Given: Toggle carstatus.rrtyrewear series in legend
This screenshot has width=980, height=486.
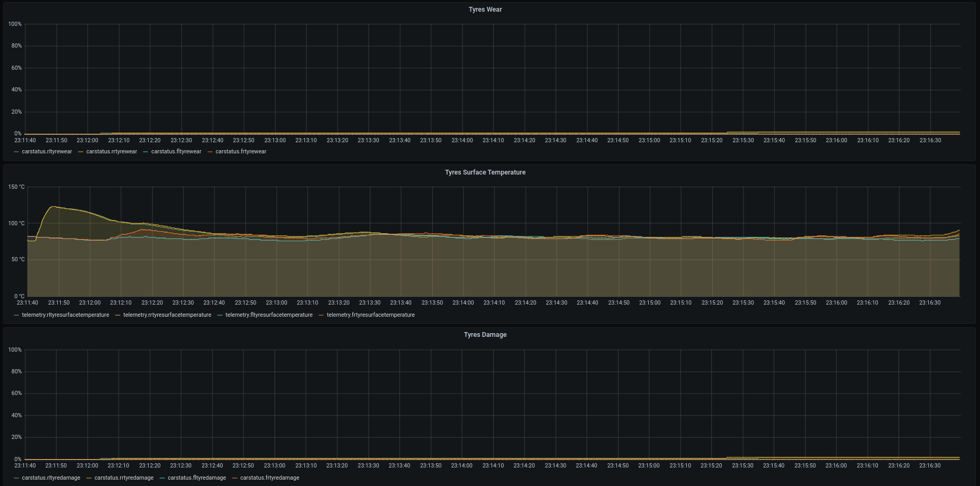Looking at the screenshot, I should [112, 152].
